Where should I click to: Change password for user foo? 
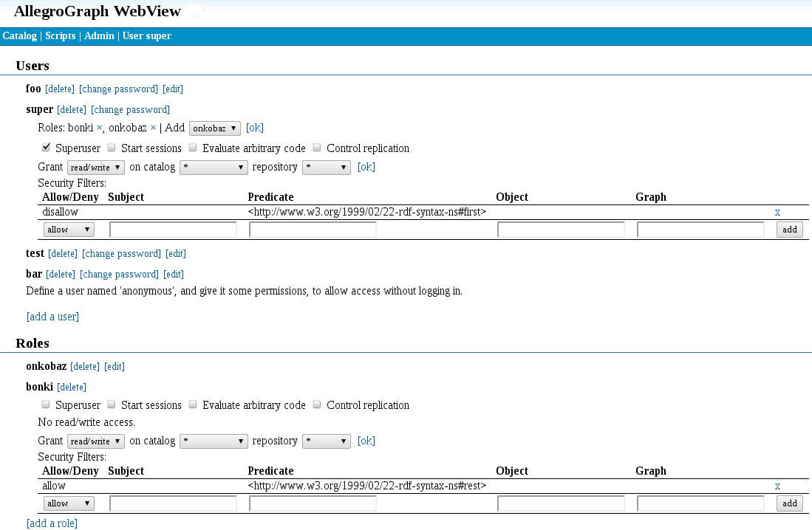tap(118, 89)
